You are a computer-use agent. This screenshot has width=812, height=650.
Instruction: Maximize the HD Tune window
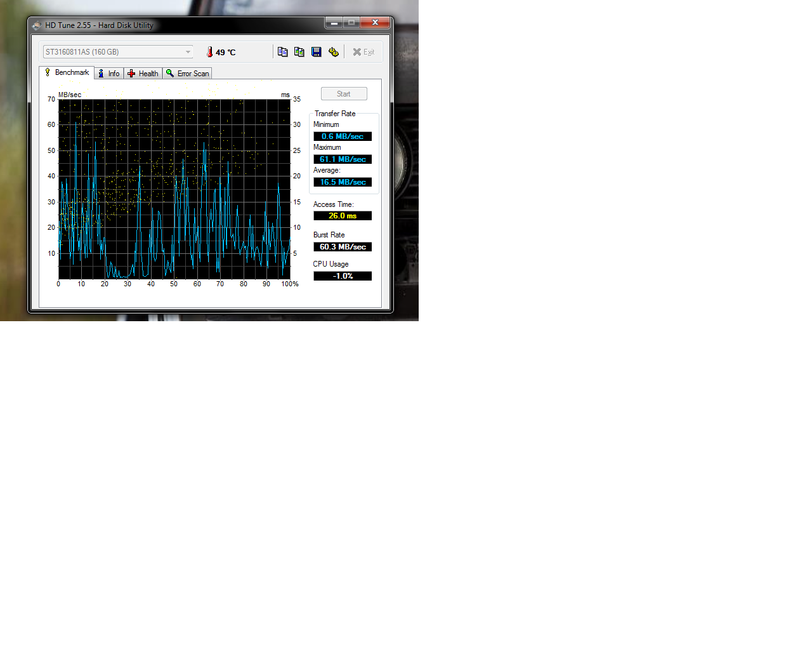351,22
